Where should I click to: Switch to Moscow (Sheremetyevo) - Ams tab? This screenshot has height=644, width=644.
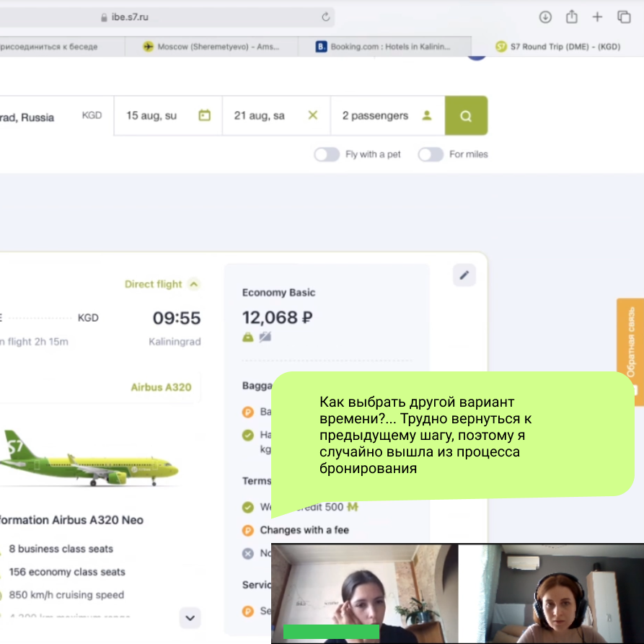tap(211, 46)
